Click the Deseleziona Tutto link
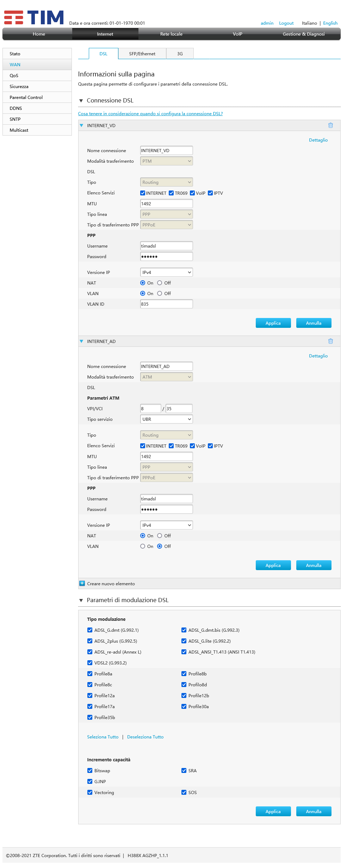The width and height of the screenshot is (347, 868). pos(145,737)
